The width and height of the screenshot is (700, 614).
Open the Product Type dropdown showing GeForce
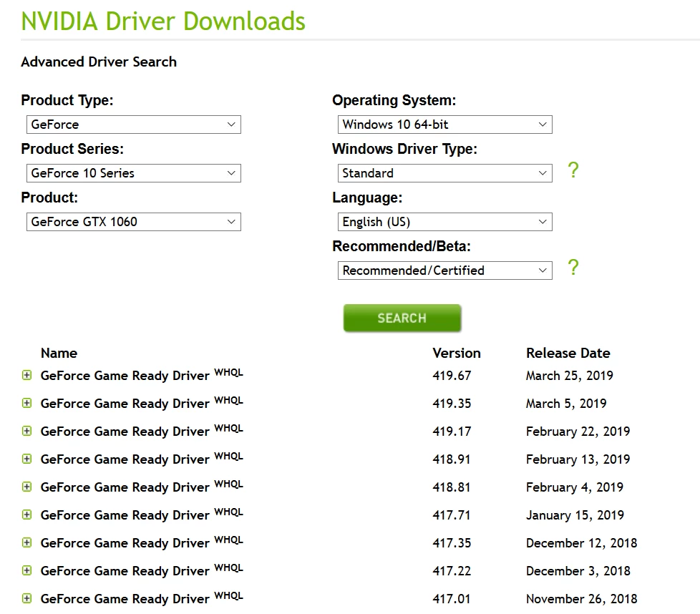click(133, 125)
